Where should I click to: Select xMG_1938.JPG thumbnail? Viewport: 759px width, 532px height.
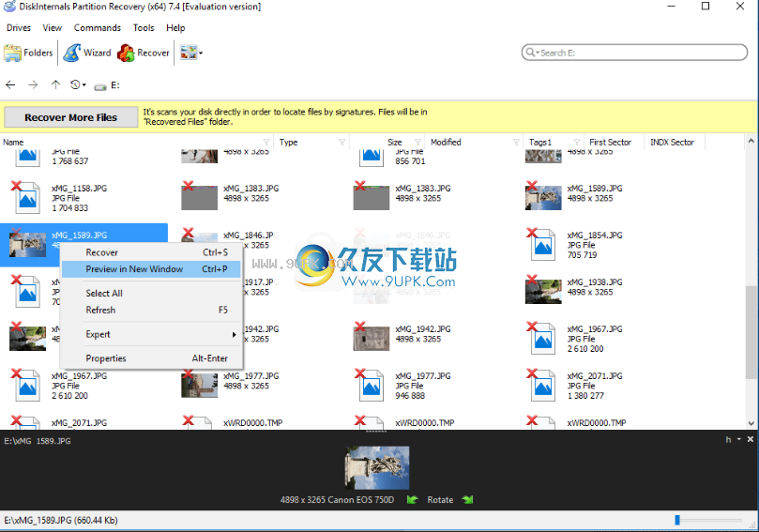tap(543, 292)
